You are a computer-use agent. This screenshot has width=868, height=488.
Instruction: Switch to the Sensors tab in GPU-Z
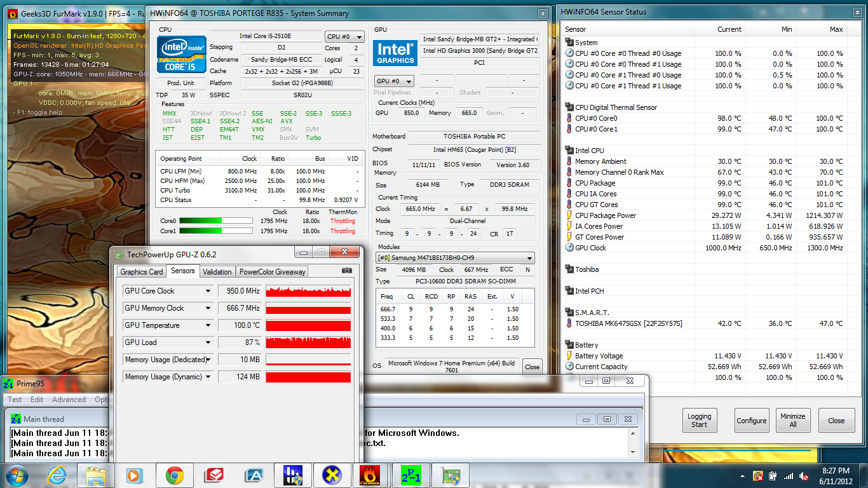click(183, 271)
